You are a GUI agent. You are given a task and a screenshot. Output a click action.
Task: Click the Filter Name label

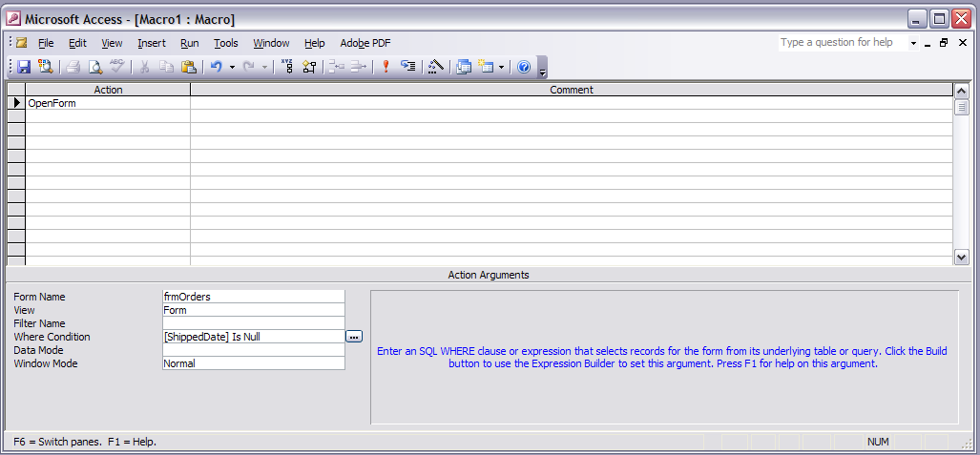pyautogui.click(x=39, y=323)
